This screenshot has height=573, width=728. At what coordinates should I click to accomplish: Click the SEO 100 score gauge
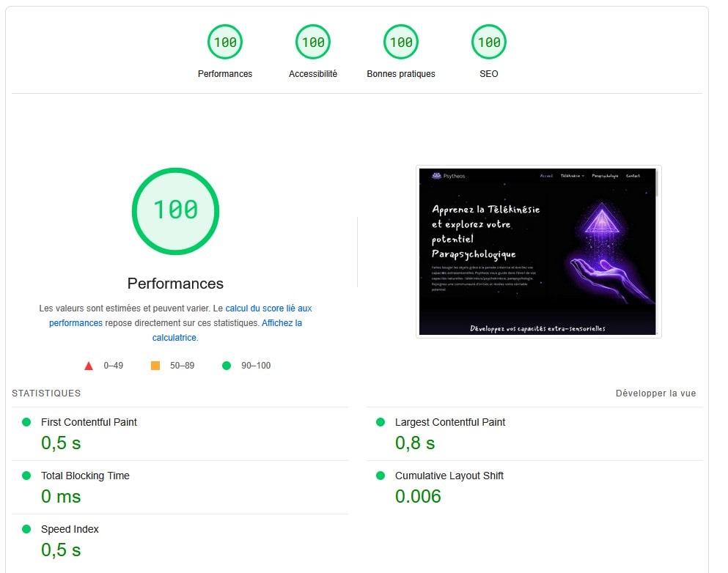[x=489, y=42]
